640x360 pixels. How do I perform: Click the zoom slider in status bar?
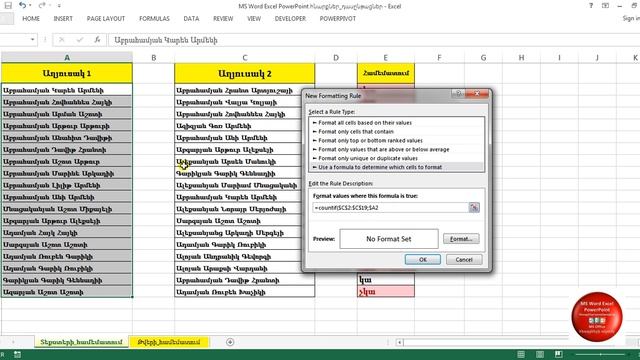(600, 354)
